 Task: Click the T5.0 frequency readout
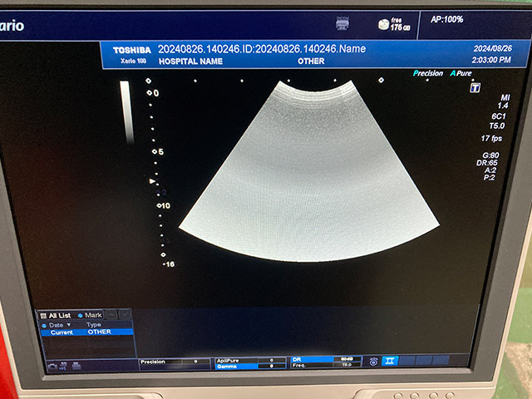[497, 126]
